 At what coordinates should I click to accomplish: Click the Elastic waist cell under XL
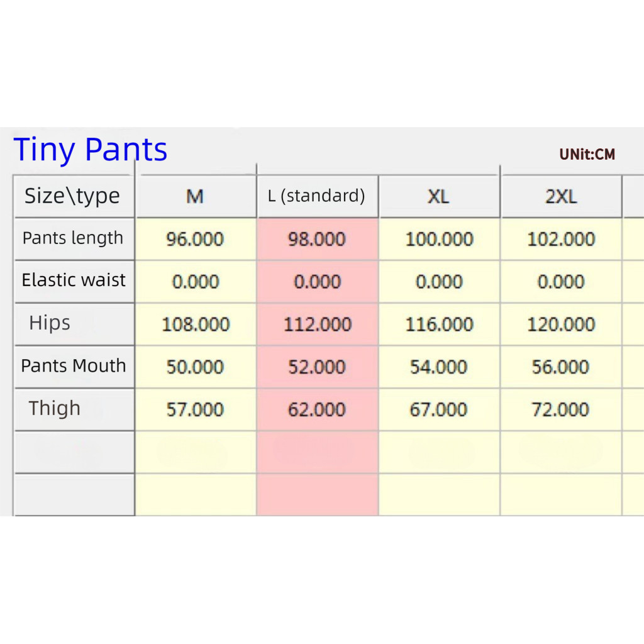coord(439,282)
